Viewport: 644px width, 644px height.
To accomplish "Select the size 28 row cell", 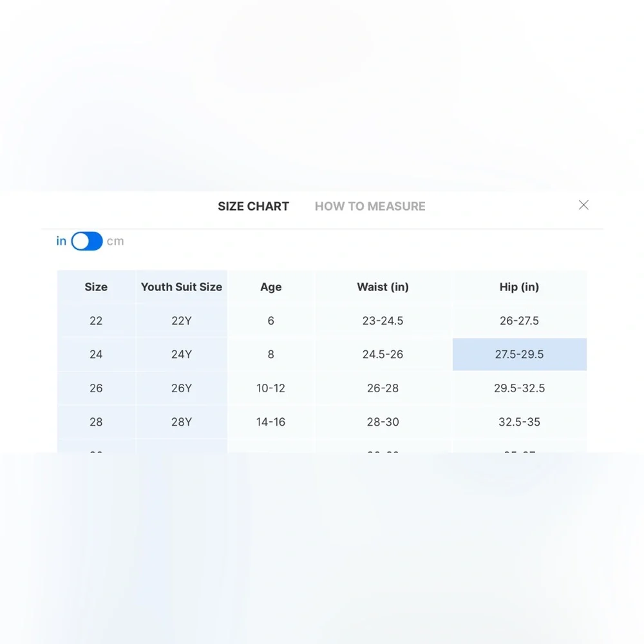I will (x=96, y=422).
